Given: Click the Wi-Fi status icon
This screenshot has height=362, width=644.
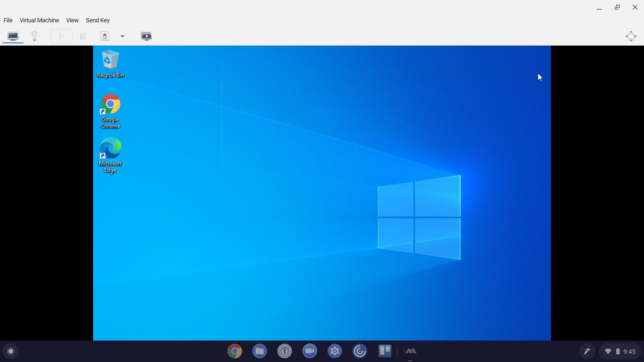Looking at the screenshot, I should (x=608, y=351).
